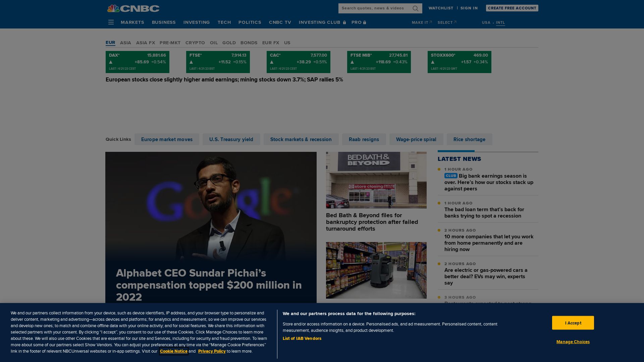Open the European stocks close headline
Image resolution: width=644 pixels, height=362 pixels.
(x=224, y=80)
